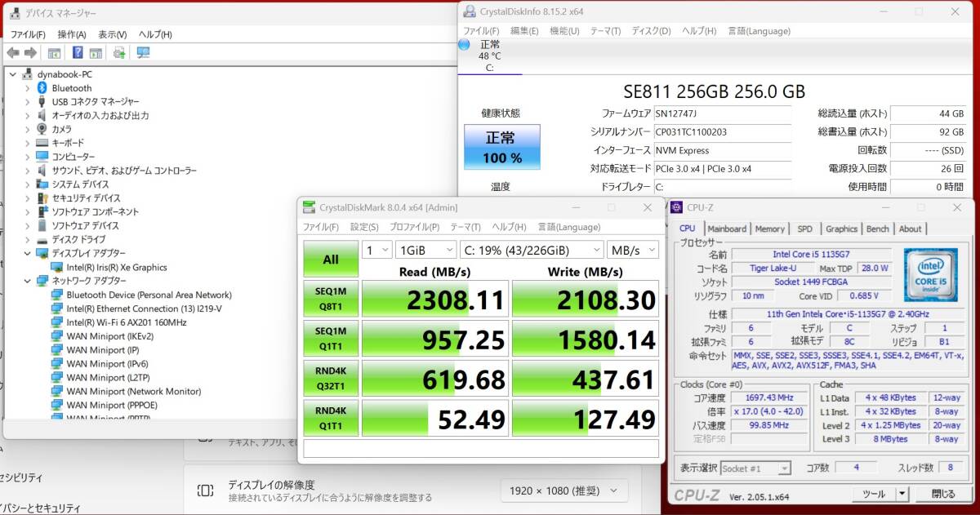Open 操作(A) menu in Device Manager

72,34
